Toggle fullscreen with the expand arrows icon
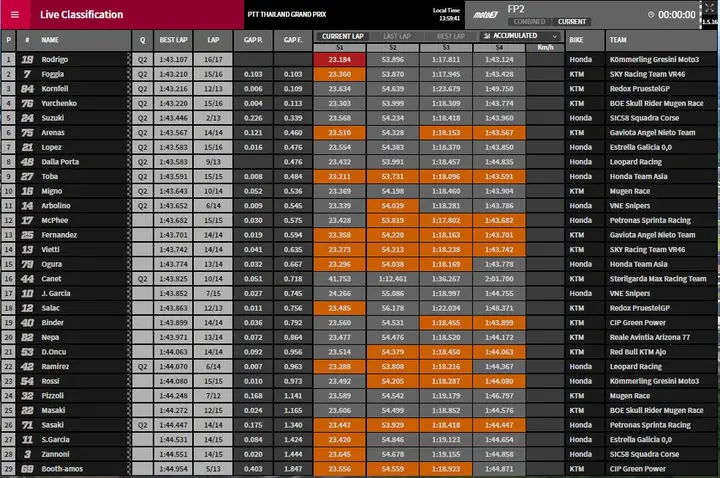The width and height of the screenshot is (720, 478). pyautogui.click(x=709, y=7)
